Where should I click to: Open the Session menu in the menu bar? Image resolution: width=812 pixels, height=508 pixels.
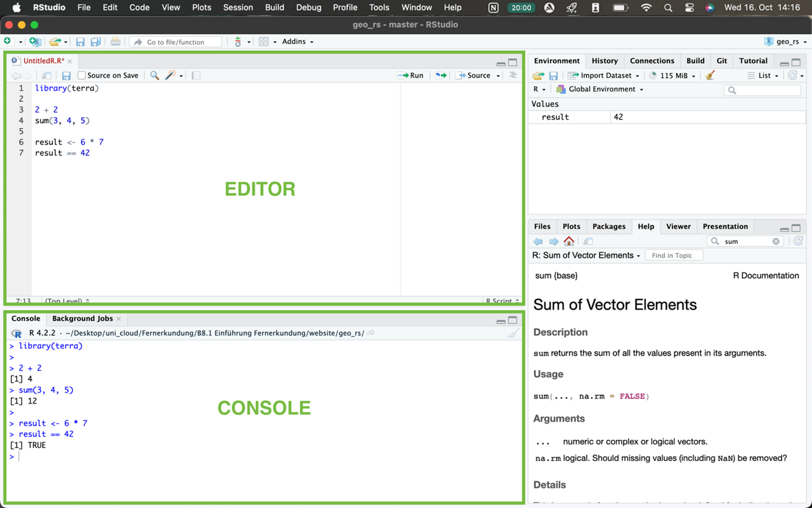238,8
